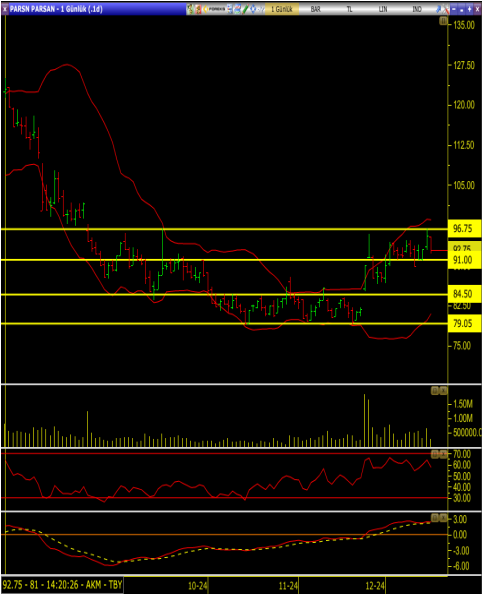
Task: Open the chart settings tools icon
Action: coord(446,9)
